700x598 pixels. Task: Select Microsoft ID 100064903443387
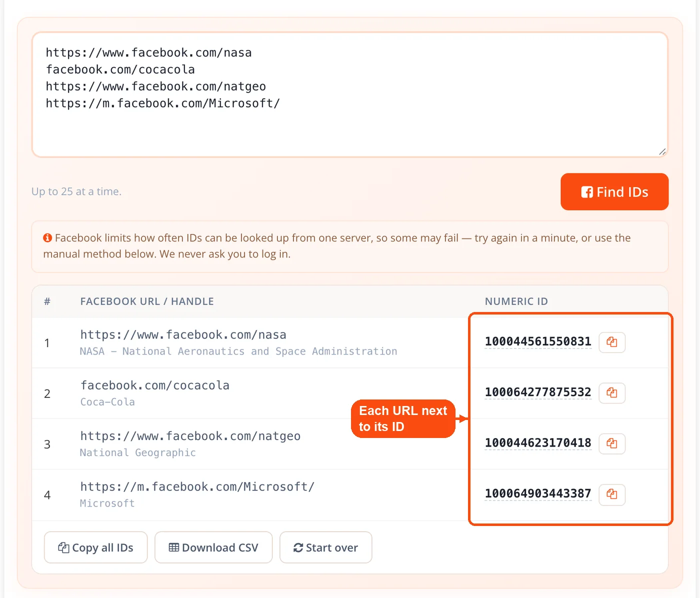pyautogui.click(x=538, y=493)
